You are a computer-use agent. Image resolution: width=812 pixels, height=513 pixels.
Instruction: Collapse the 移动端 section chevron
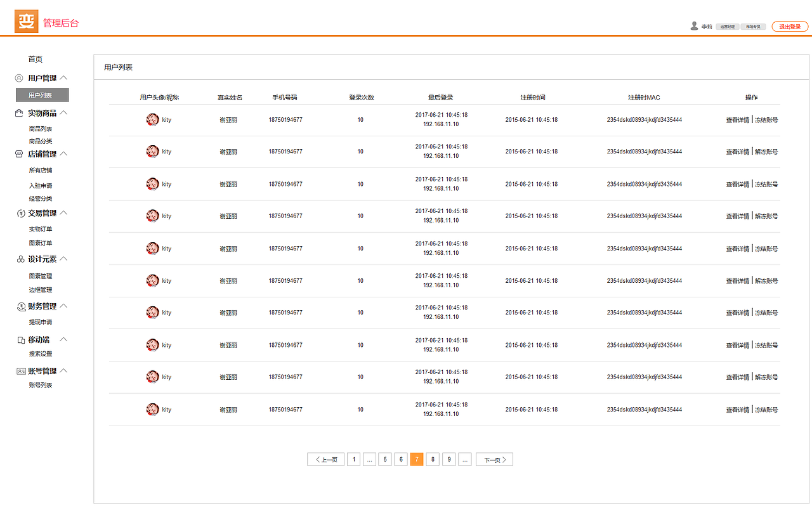click(x=63, y=339)
